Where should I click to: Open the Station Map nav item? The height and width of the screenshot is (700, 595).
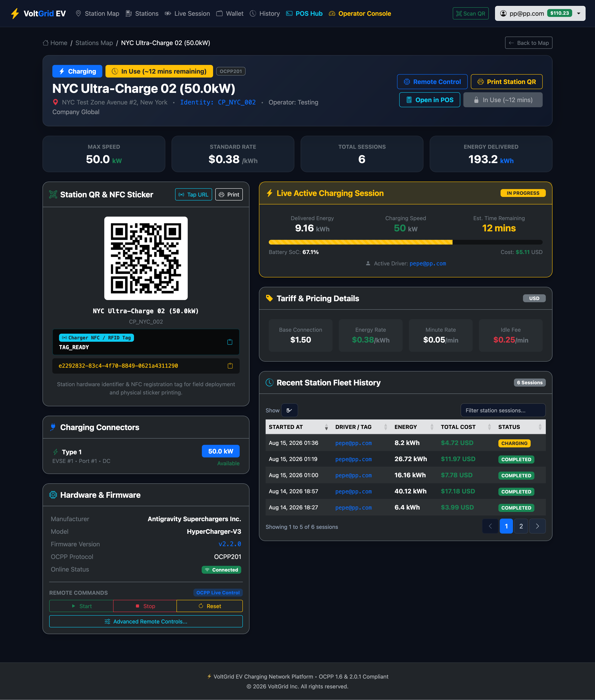[x=97, y=14]
